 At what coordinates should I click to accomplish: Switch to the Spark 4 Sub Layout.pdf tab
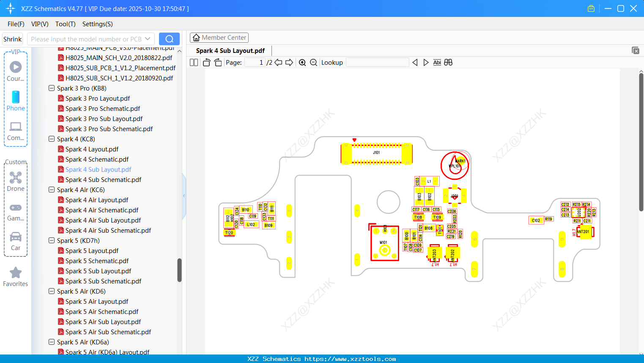click(230, 50)
